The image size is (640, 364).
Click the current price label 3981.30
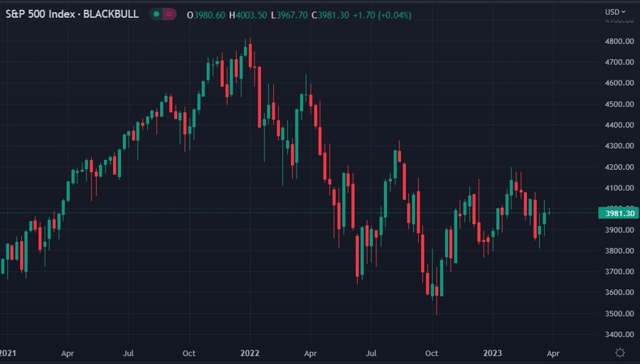(619, 213)
